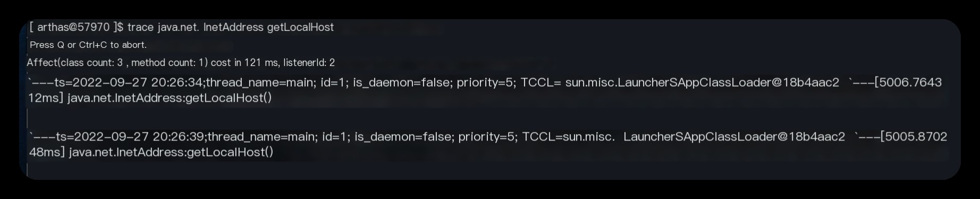Click the word trace in command

(140, 27)
